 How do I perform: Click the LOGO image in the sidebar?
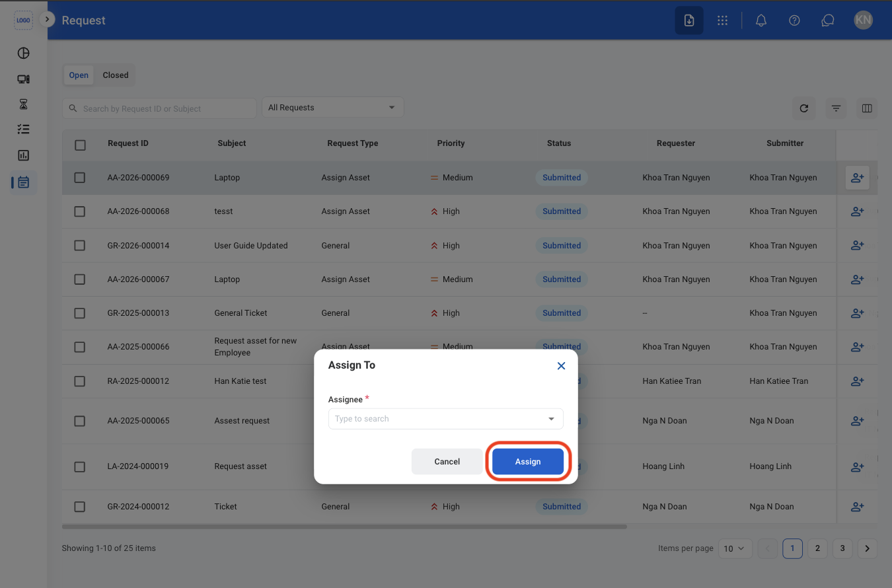(x=23, y=20)
